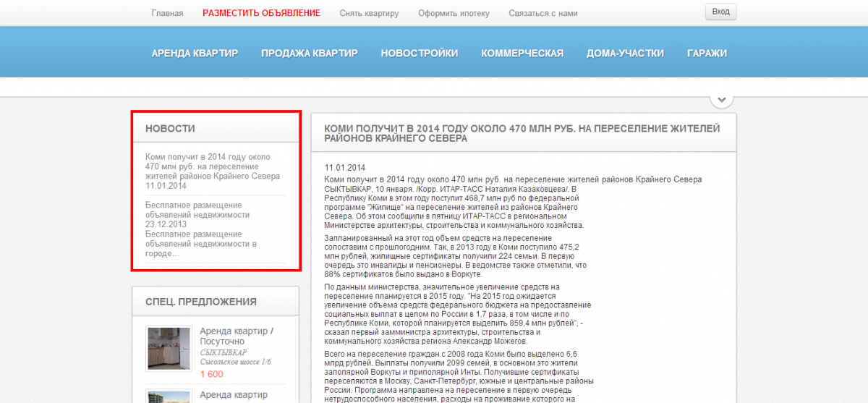Open the КОММЕРЧЕСКАЯ section
Image resolution: width=868 pixels, height=403 pixels.
tap(522, 53)
